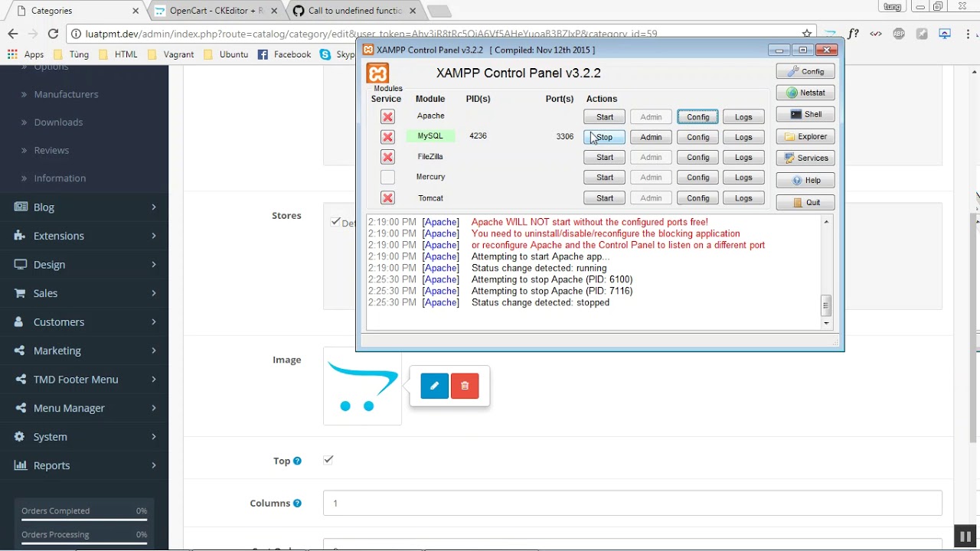Bookmark this page with the star icon
980x551 pixels.
[x=807, y=34]
